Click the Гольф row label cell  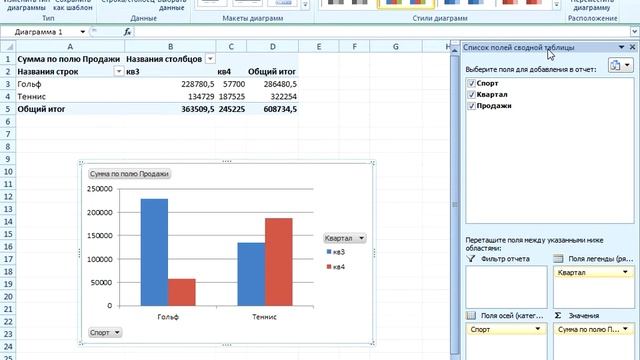click(x=70, y=84)
